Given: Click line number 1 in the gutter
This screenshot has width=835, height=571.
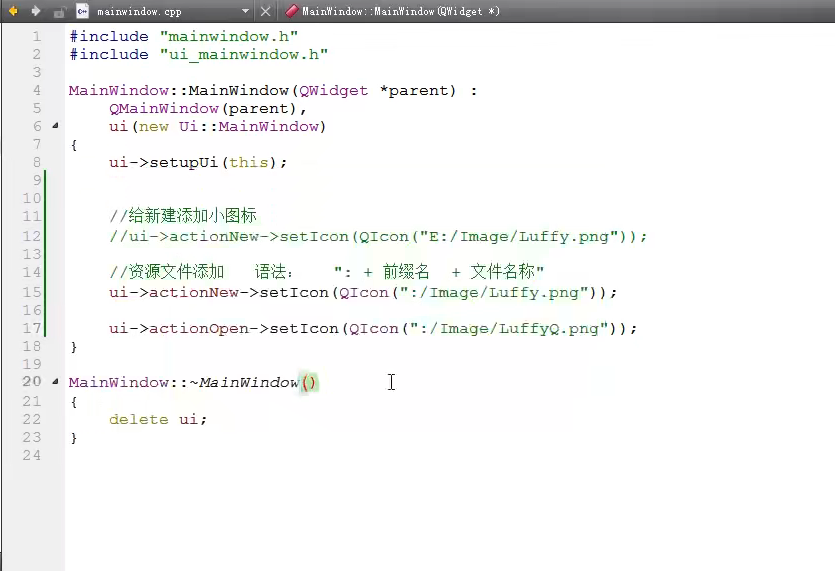Looking at the screenshot, I should [x=36, y=36].
